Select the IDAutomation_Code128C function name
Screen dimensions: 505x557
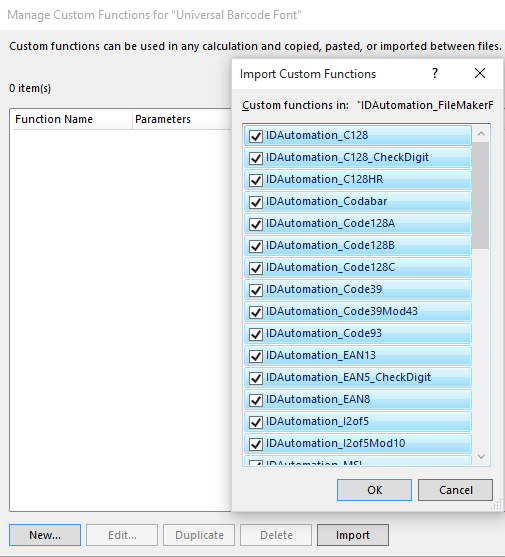pos(330,267)
